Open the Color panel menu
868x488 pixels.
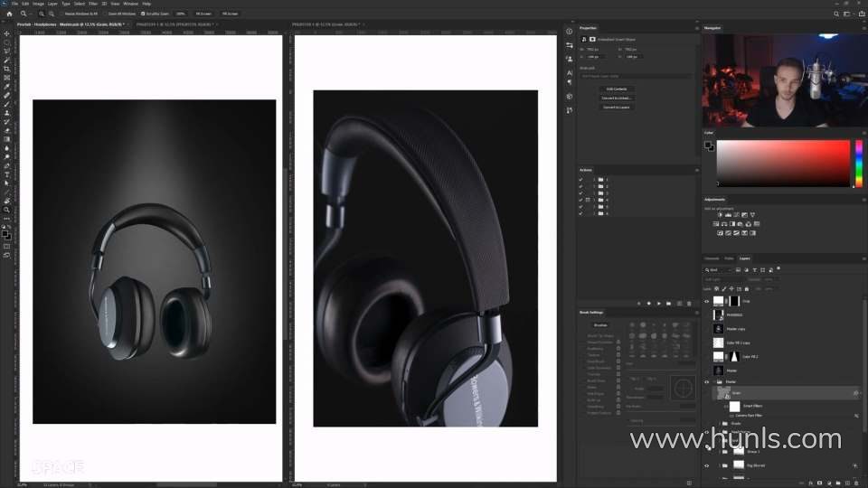coord(863,133)
